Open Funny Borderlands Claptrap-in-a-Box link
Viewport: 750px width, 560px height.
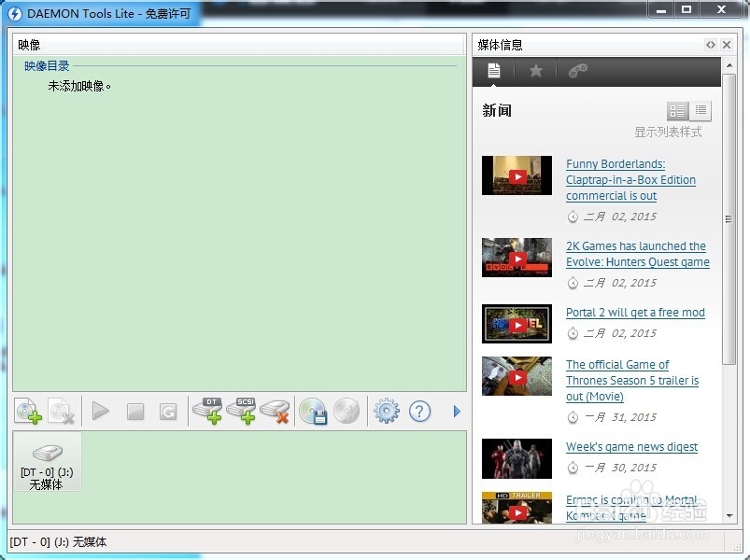point(630,179)
